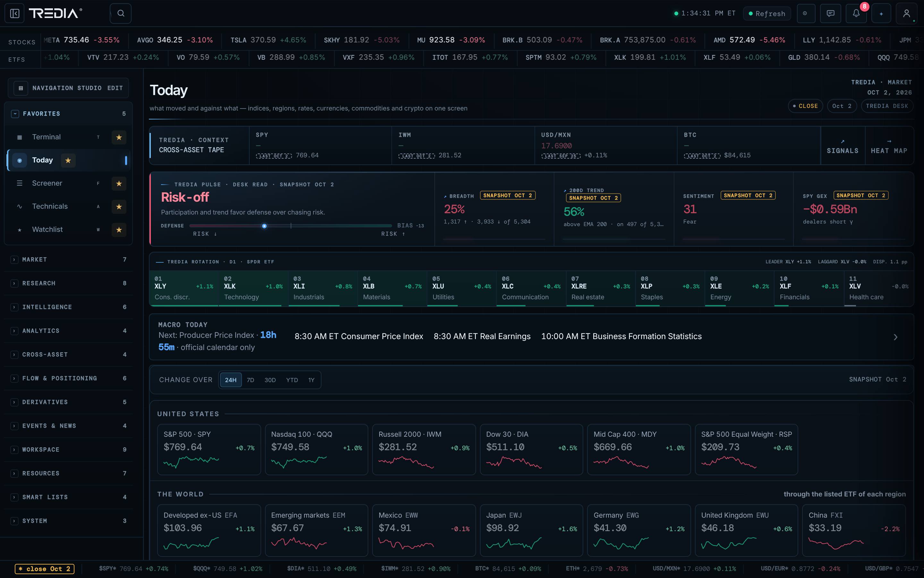Open Signals arrow shortcut
The width and height of the screenshot is (924, 578).
[x=843, y=146]
